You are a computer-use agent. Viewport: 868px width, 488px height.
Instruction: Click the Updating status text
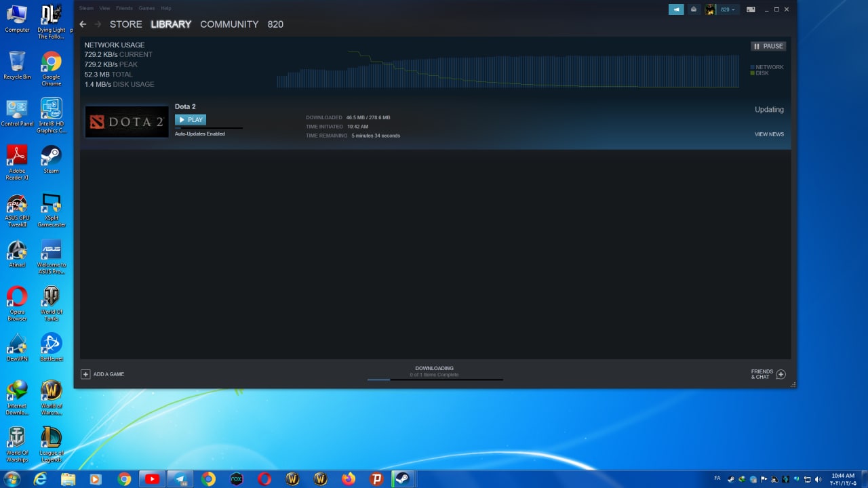769,110
